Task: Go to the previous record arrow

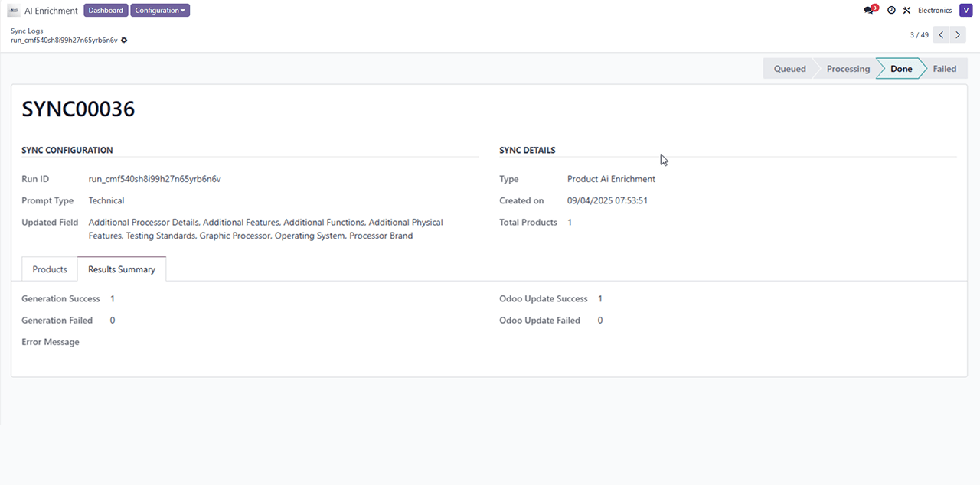Action: (x=941, y=35)
